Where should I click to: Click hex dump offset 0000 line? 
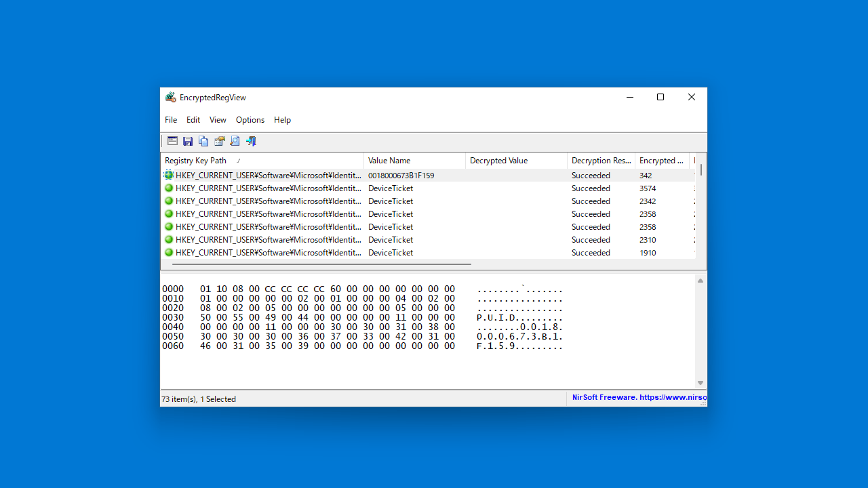coord(363,289)
